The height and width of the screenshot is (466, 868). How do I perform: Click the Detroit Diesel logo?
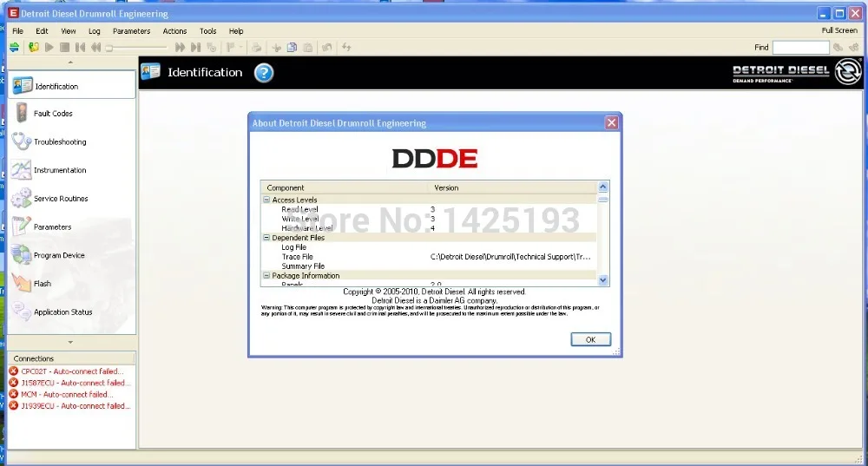coord(797,73)
